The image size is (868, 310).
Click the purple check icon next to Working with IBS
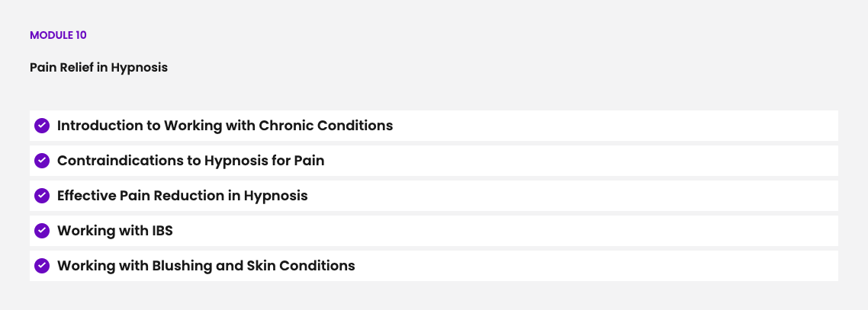click(42, 231)
